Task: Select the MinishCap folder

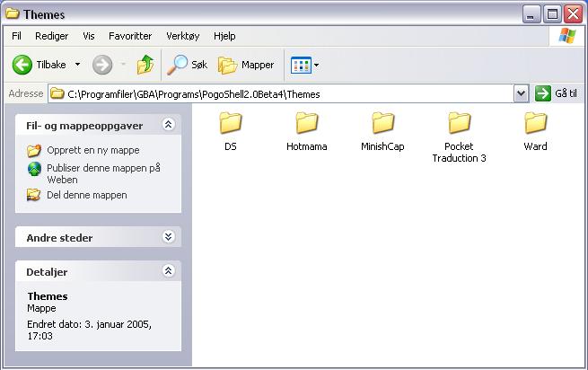Action: pos(382,131)
